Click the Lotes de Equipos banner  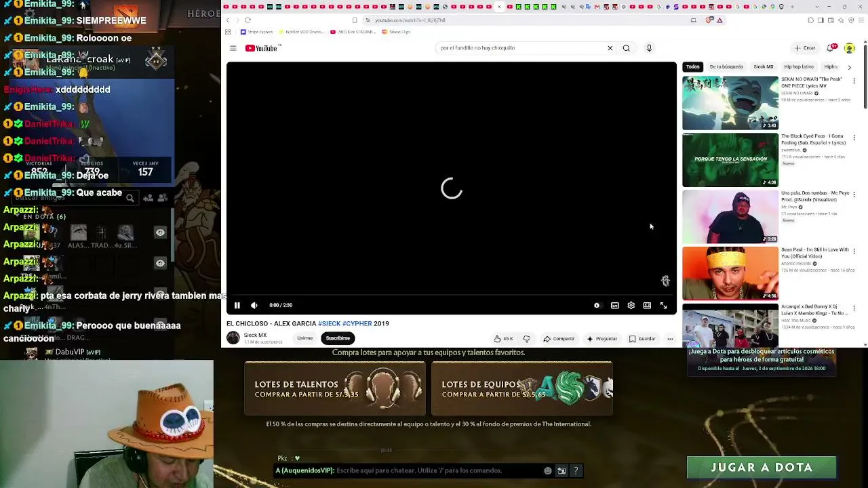(522, 388)
